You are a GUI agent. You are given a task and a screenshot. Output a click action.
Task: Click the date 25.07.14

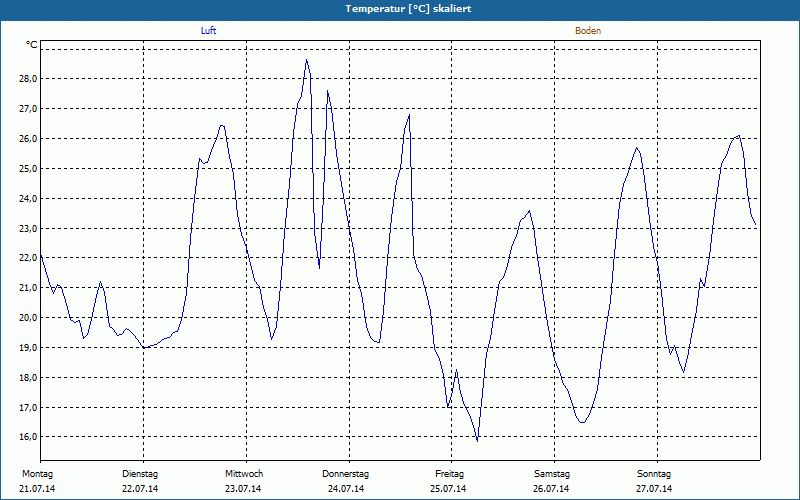[x=448, y=489]
